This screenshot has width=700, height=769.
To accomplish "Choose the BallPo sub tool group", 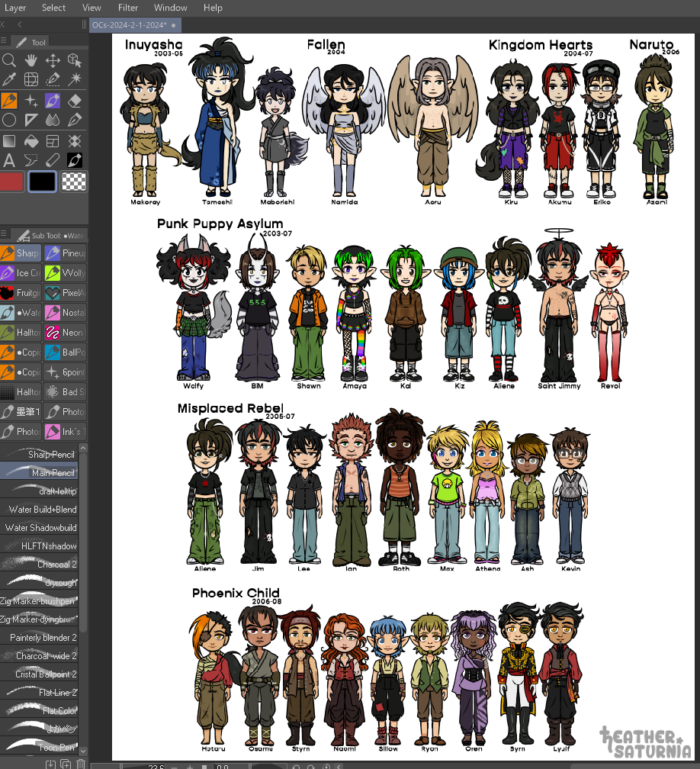I will 66,352.
